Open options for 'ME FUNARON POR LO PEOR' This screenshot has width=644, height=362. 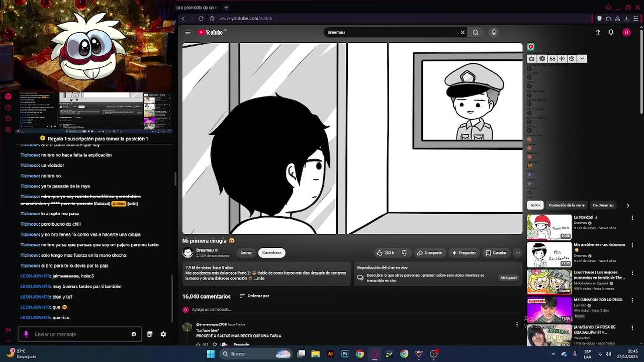632,300
